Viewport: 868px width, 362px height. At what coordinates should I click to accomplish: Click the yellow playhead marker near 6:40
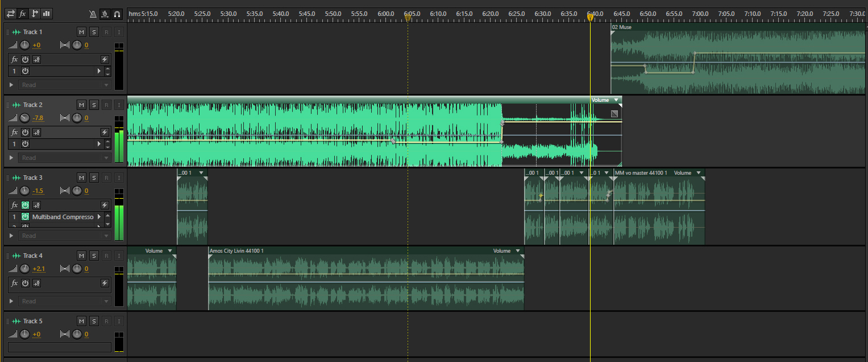pyautogui.click(x=591, y=18)
